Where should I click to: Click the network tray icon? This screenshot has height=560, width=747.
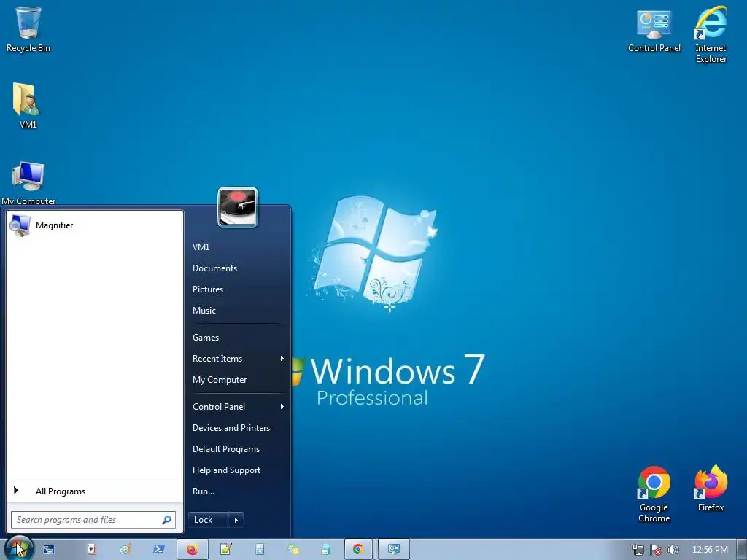(638, 550)
